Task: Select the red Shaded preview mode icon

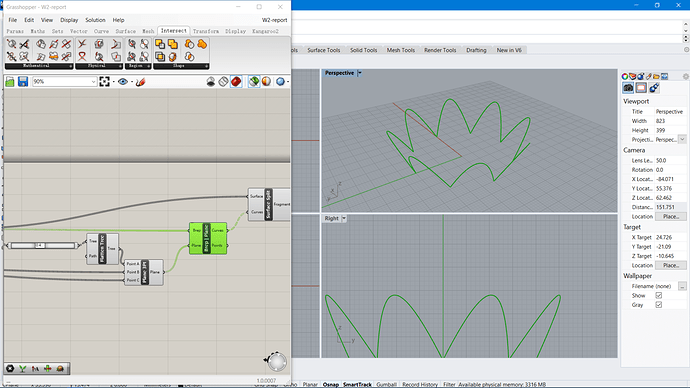Action: [236, 81]
